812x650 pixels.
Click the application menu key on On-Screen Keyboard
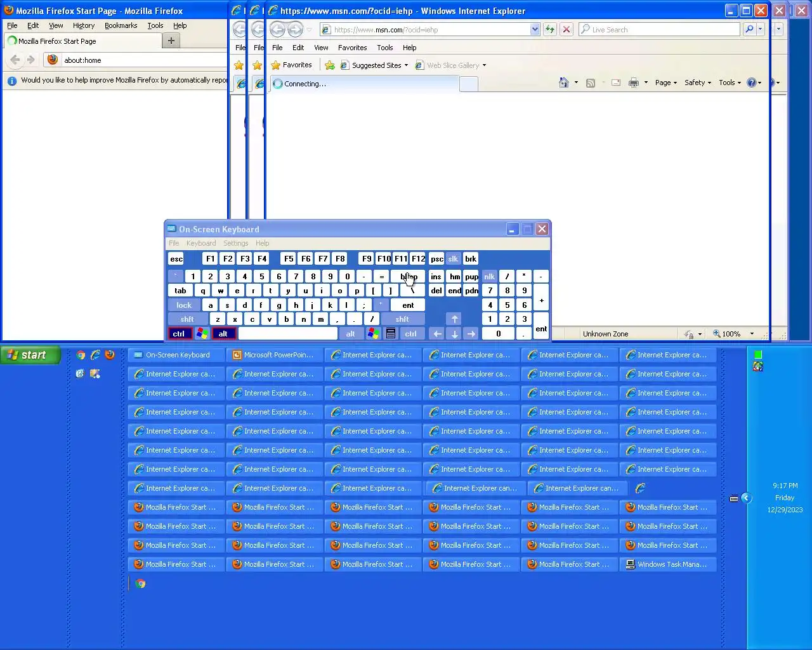click(391, 333)
